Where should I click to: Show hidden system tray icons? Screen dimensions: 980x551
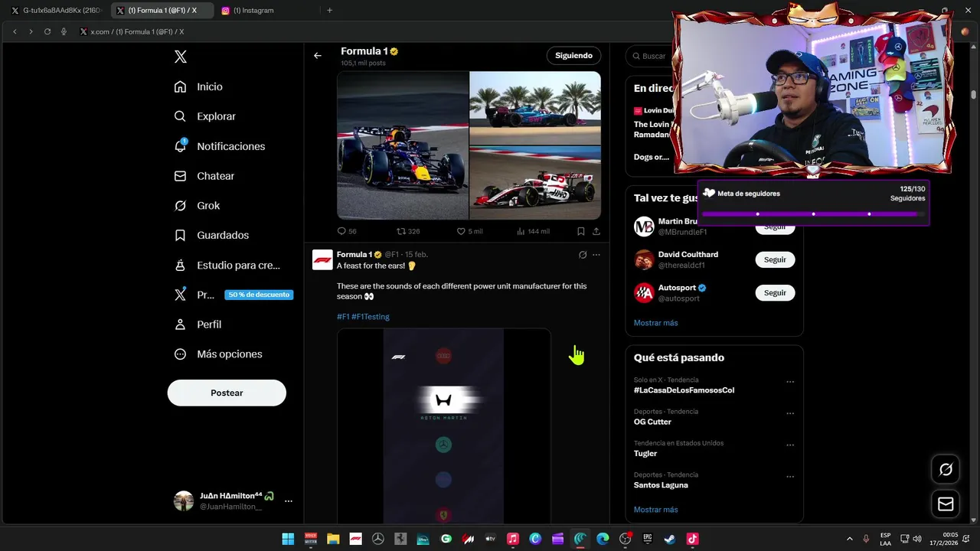pos(849,539)
